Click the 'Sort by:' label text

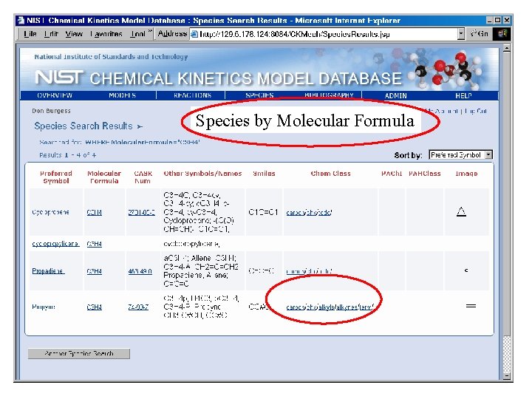[x=408, y=155]
